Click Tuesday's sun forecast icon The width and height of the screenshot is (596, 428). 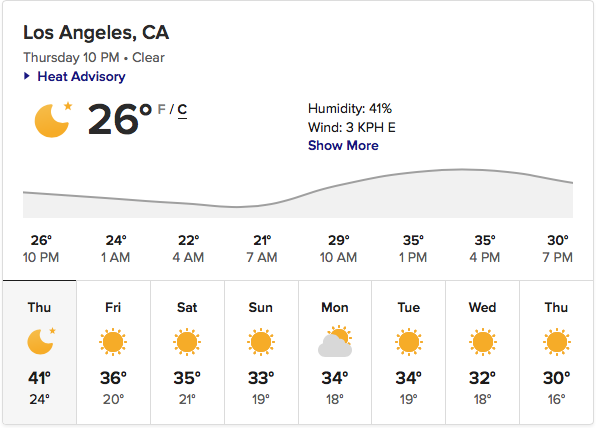tap(409, 342)
